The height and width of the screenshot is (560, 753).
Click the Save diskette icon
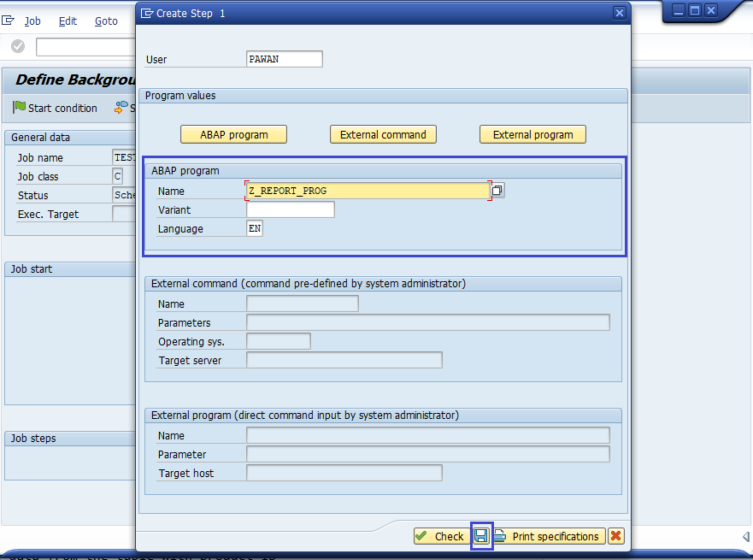(481, 536)
